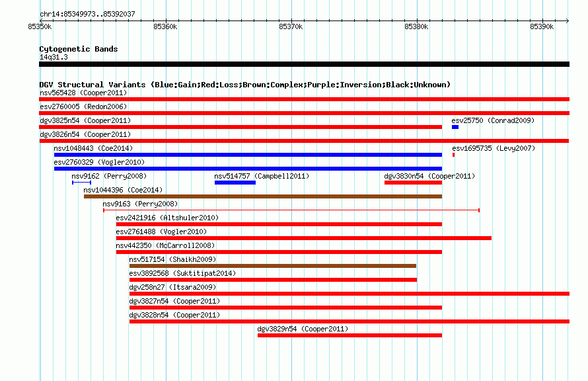Select the esv2760005 (Redon2006) red bar
This screenshot has height=381, width=588.
coord(304,113)
